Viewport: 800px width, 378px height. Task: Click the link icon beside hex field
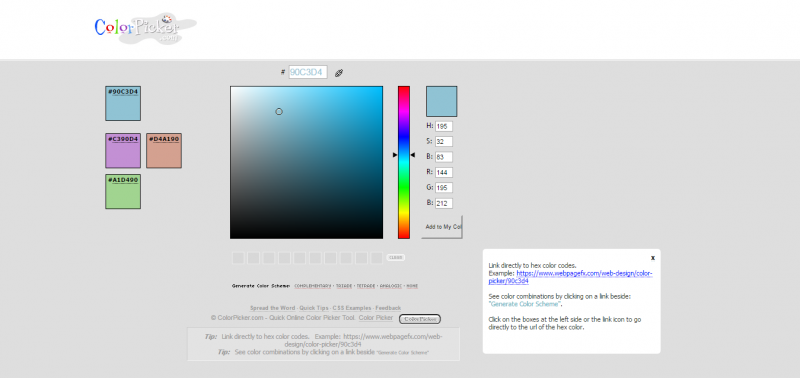(339, 73)
